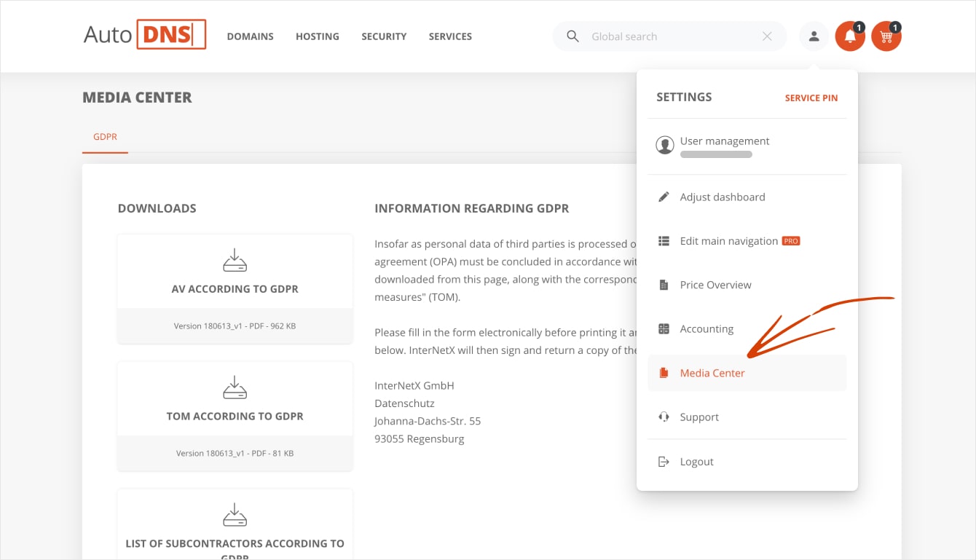
Task: Open the HOSTING menu
Action: click(318, 36)
